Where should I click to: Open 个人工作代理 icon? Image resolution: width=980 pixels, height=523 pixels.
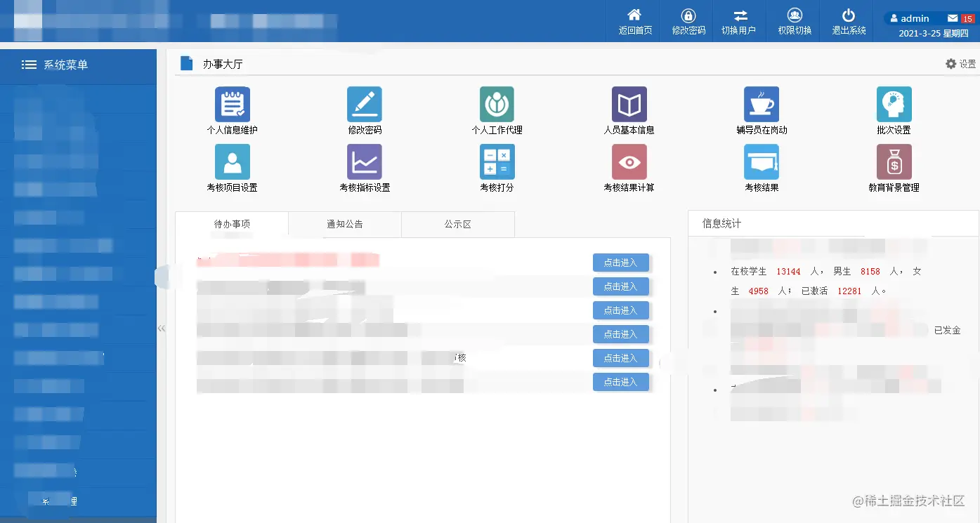pyautogui.click(x=497, y=105)
